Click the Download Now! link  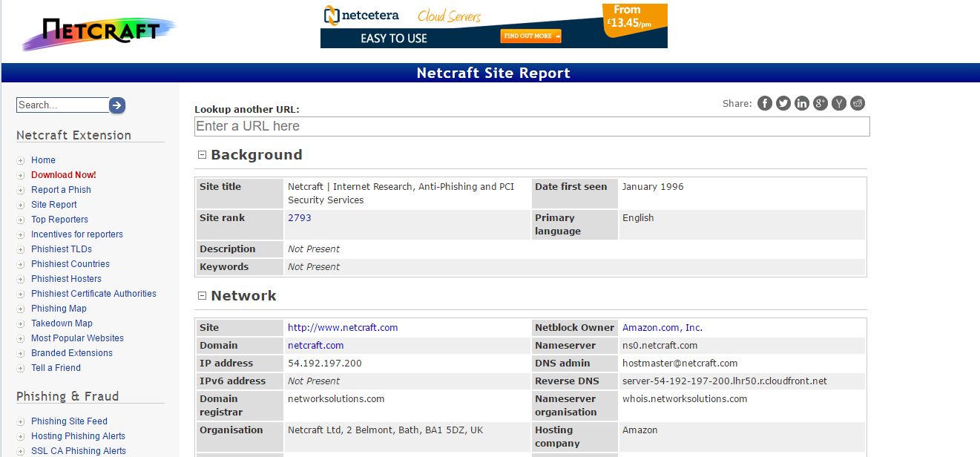pyautogui.click(x=64, y=175)
